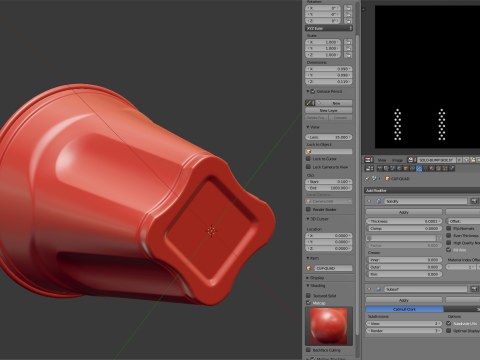Toggle the lock icon for Scale Y

tap(348, 48)
